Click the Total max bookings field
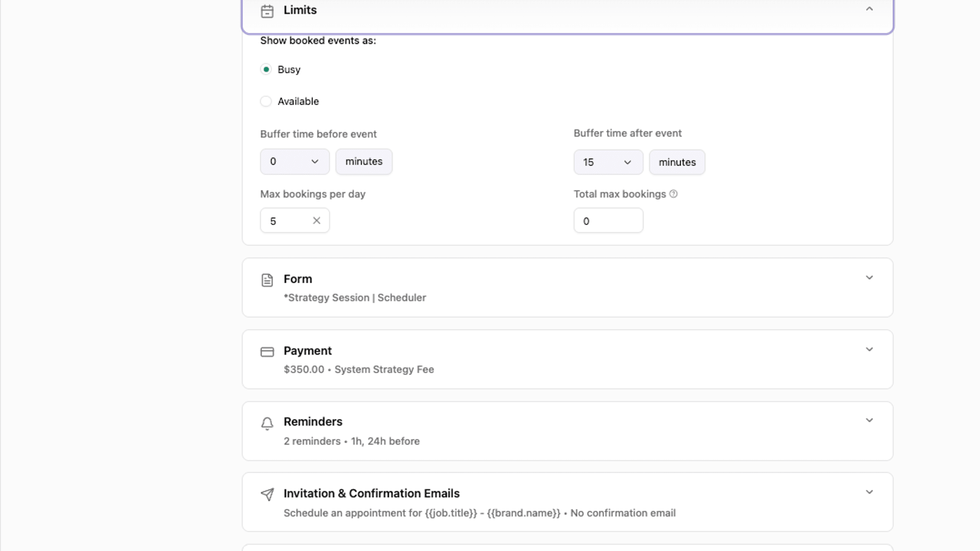The image size is (980, 551). [608, 221]
